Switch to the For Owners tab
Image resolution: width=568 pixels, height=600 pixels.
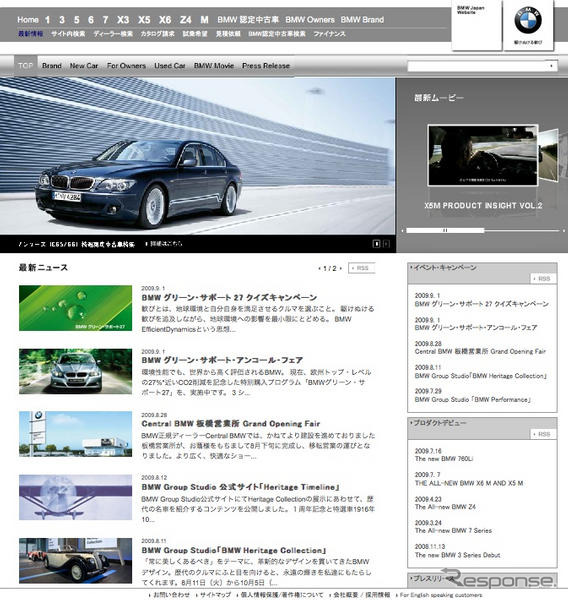click(x=126, y=66)
